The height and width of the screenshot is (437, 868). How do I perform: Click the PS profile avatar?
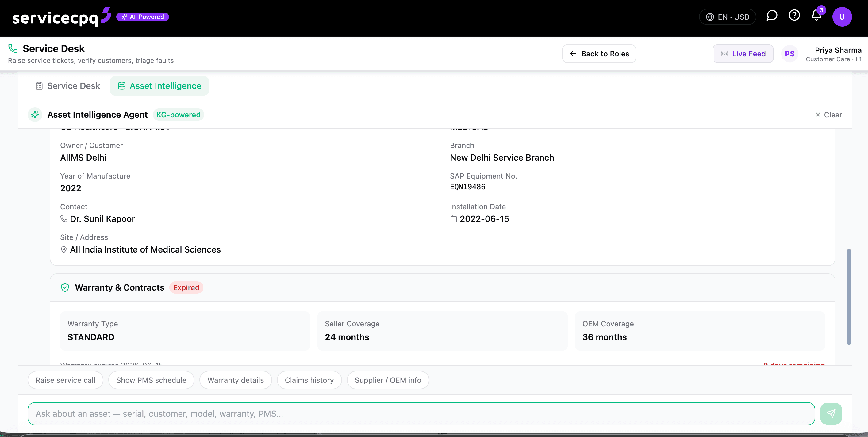coord(789,54)
